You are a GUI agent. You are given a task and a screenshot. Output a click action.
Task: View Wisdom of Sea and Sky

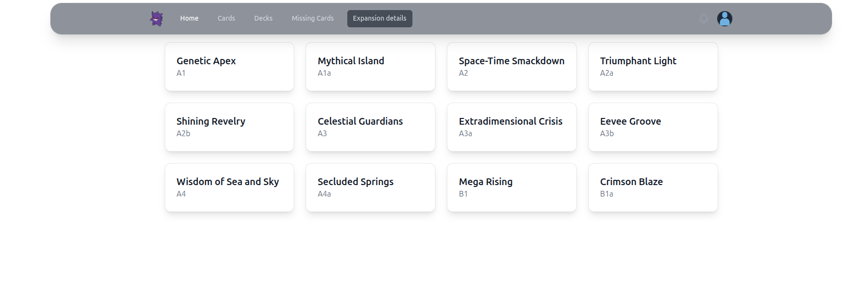click(x=229, y=187)
